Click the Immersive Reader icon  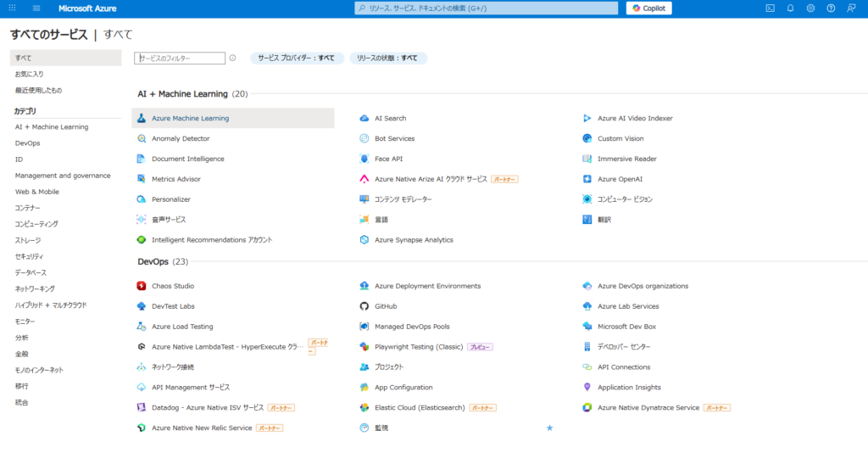pyautogui.click(x=587, y=159)
